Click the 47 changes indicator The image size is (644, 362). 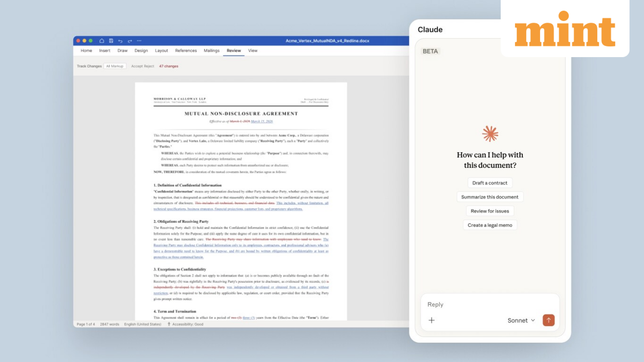pyautogui.click(x=169, y=66)
